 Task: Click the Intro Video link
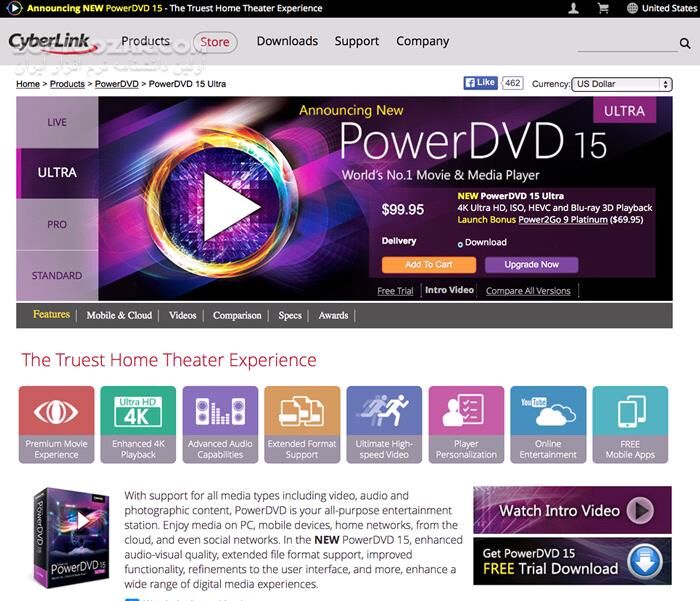tap(449, 290)
